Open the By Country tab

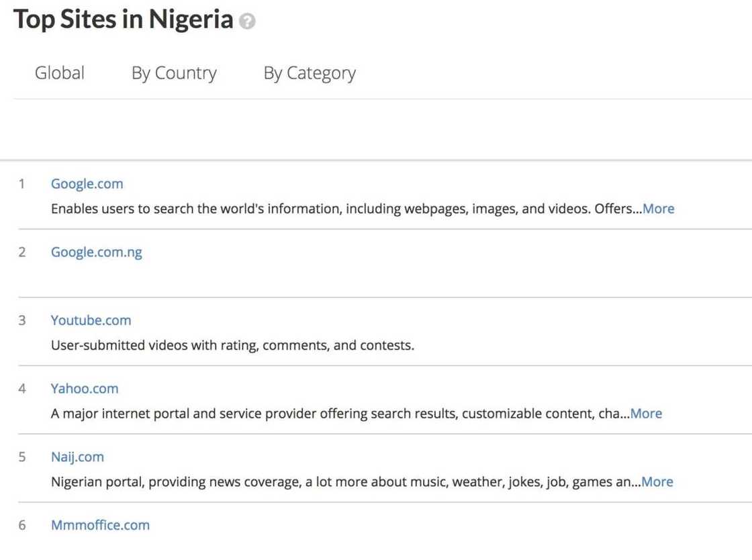(174, 73)
